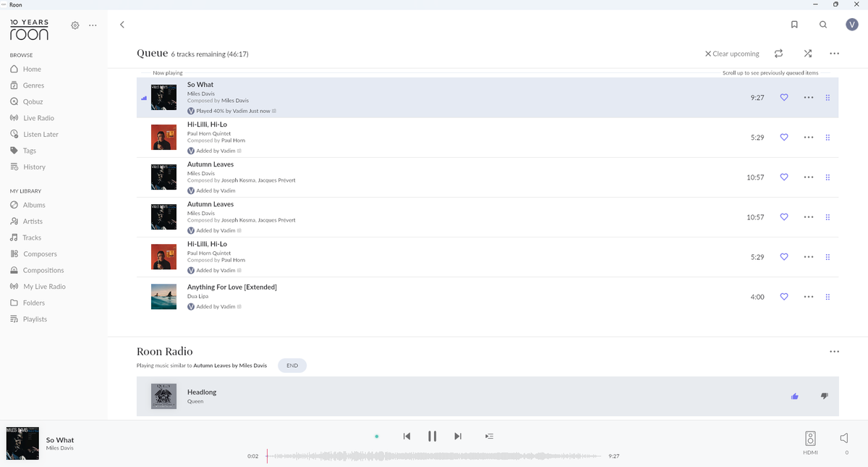This screenshot has height=467, width=868.
Task: Click the Anything For Love album cover
Action: (163, 297)
